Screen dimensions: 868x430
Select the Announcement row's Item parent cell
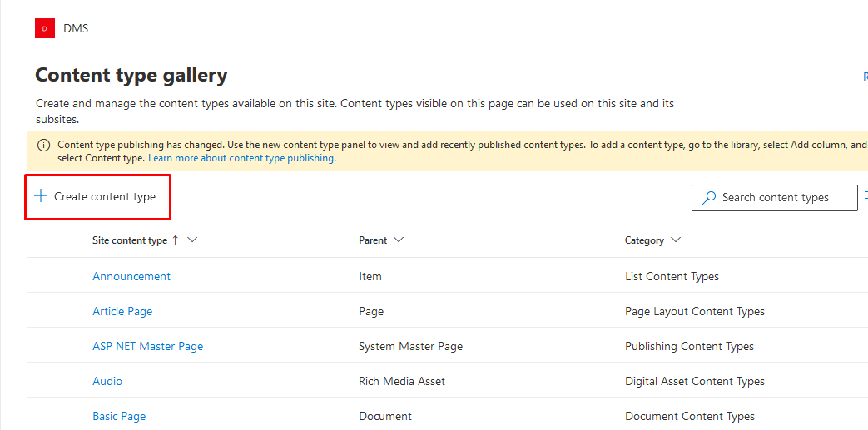(370, 276)
